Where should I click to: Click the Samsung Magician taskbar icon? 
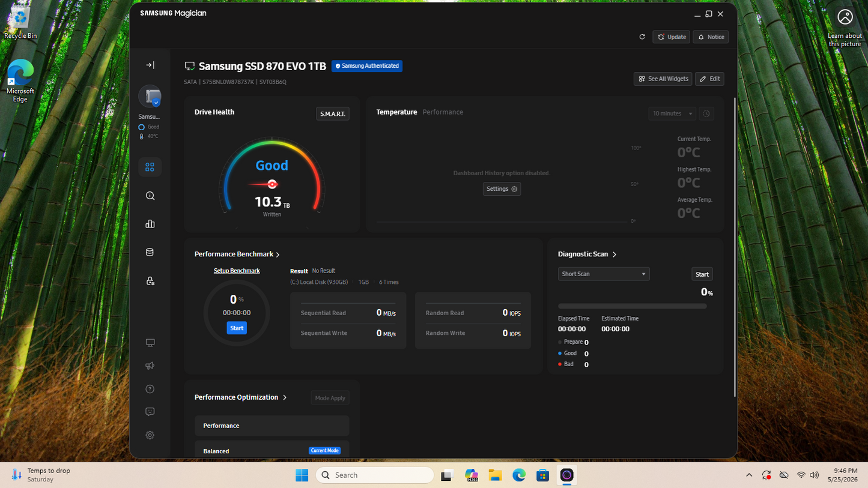[x=567, y=475]
